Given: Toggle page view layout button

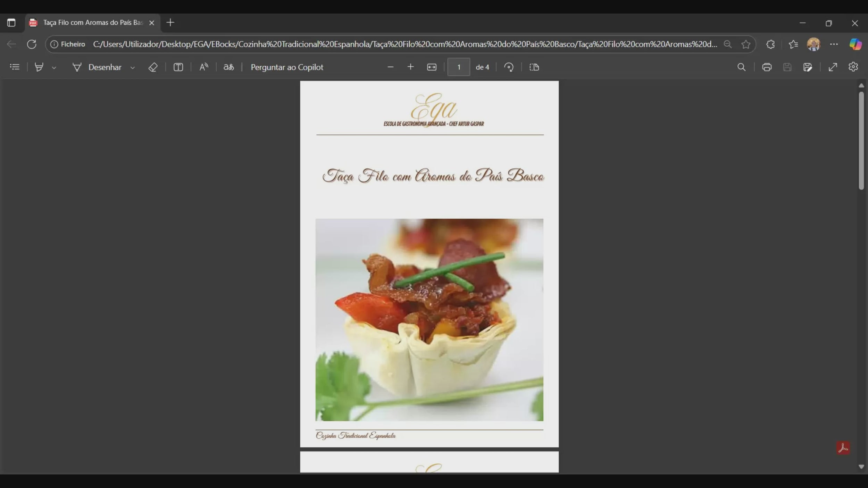Looking at the screenshot, I should tap(534, 67).
